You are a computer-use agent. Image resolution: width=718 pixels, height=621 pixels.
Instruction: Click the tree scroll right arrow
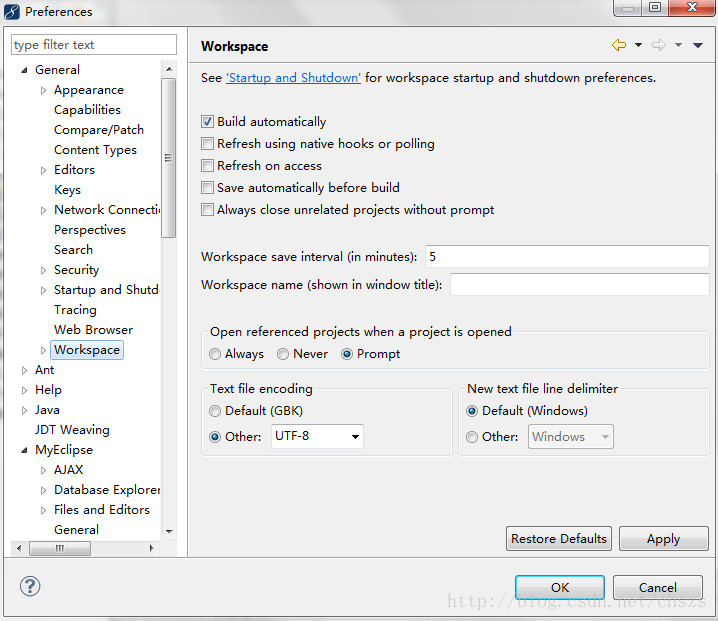(152, 548)
